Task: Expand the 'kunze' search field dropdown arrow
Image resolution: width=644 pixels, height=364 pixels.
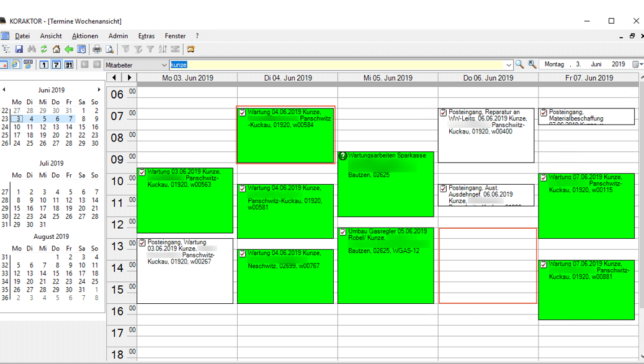Action: tap(509, 64)
